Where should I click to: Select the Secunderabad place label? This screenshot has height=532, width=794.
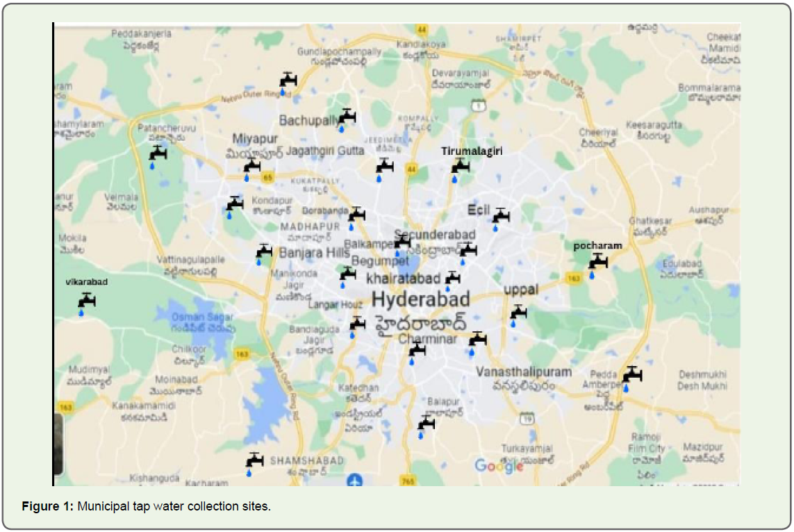click(x=435, y=234)
